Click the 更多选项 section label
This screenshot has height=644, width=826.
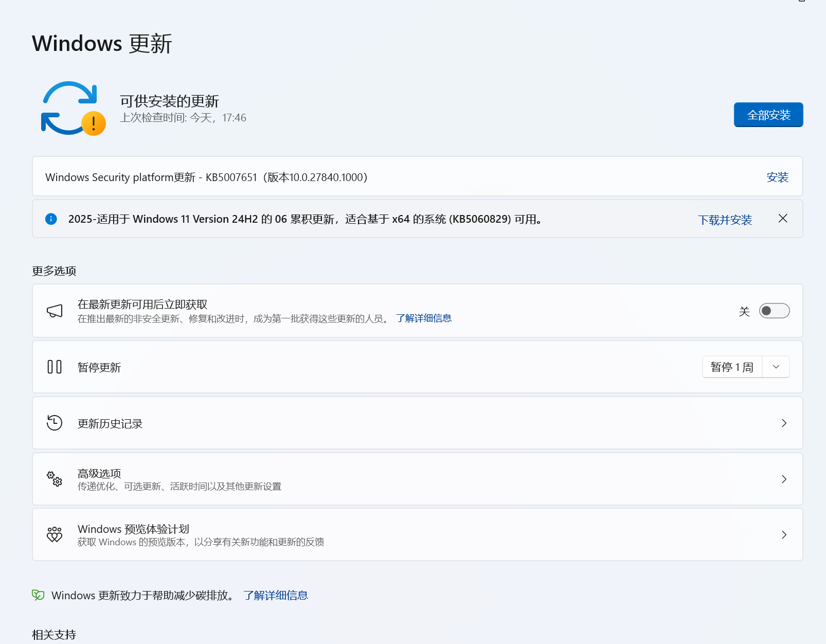[x=54, y=271]
